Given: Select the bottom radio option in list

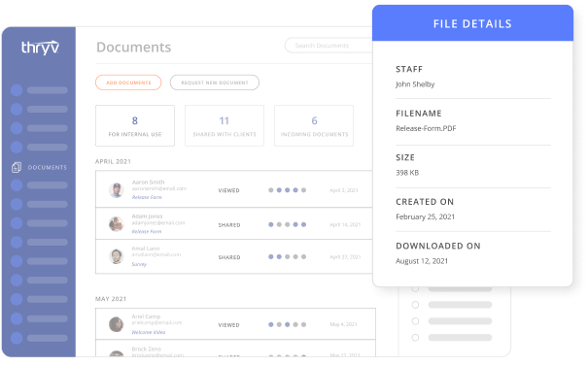Looking at the screenshot, I should tap(415, 338).
